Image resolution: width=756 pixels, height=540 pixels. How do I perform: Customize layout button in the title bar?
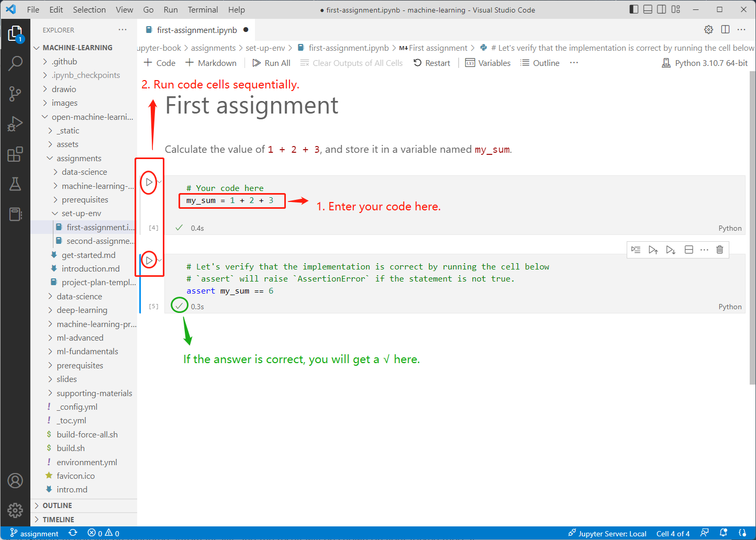coord(675,9)
